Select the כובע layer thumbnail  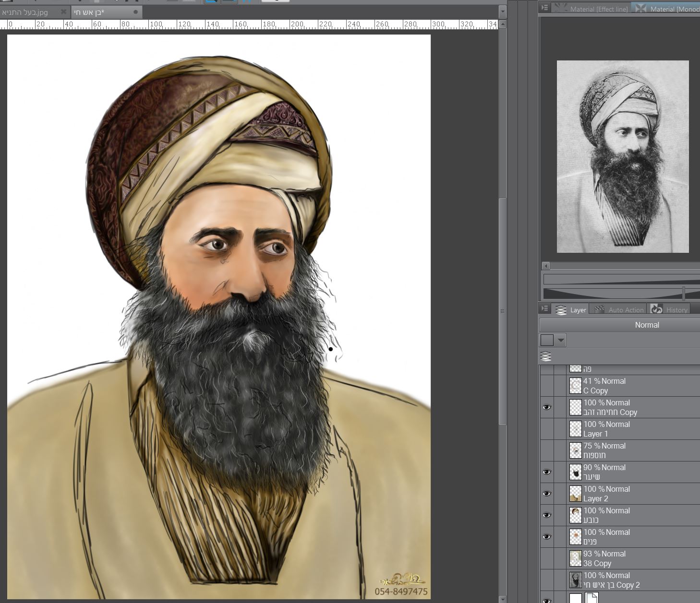(575, 515)
